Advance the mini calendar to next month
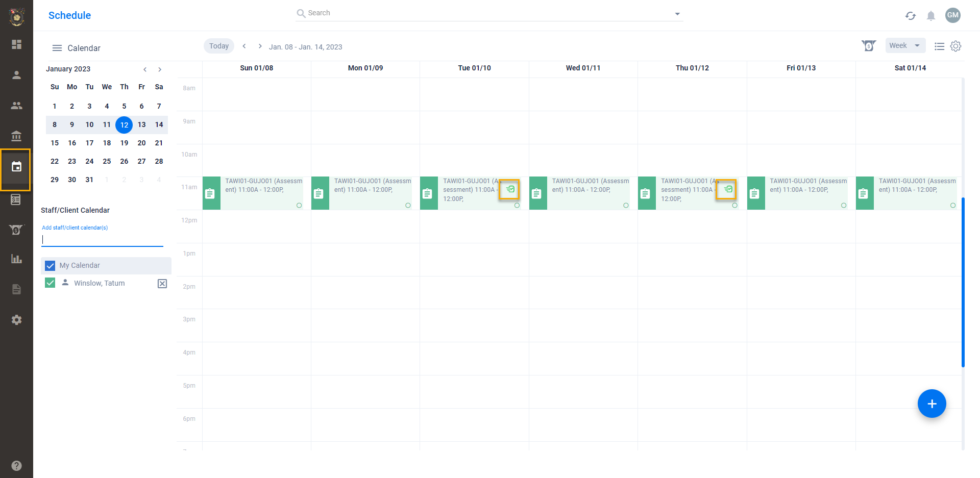This screenshot has height=478, width=980. tap(160, 69)
